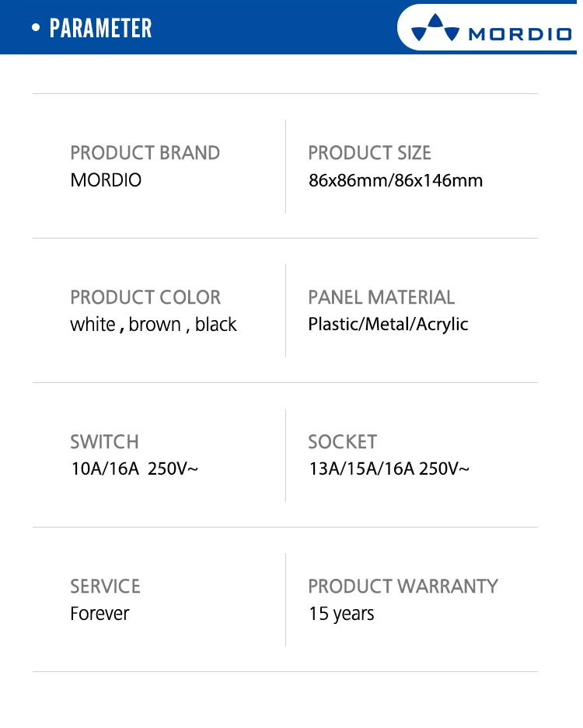Click the 86x86mm/86x146mm size value
The image size is (583, 728).
tap(395, 181)
